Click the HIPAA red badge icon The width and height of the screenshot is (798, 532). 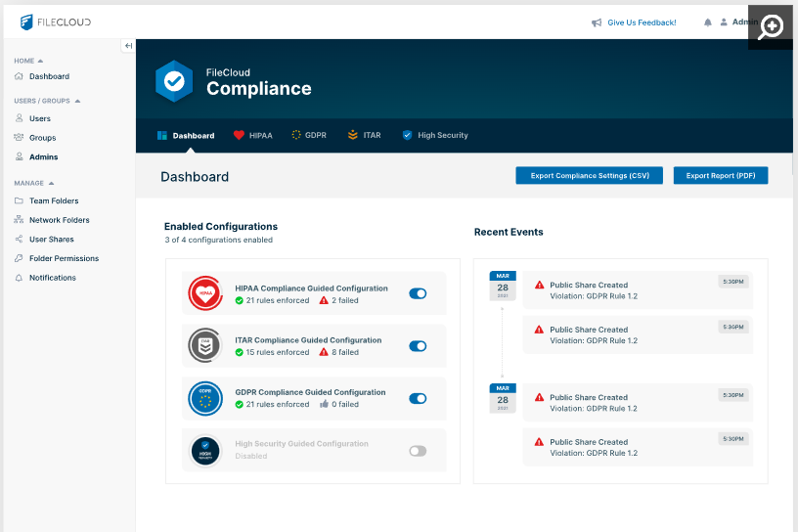click(x=205, y=292)
